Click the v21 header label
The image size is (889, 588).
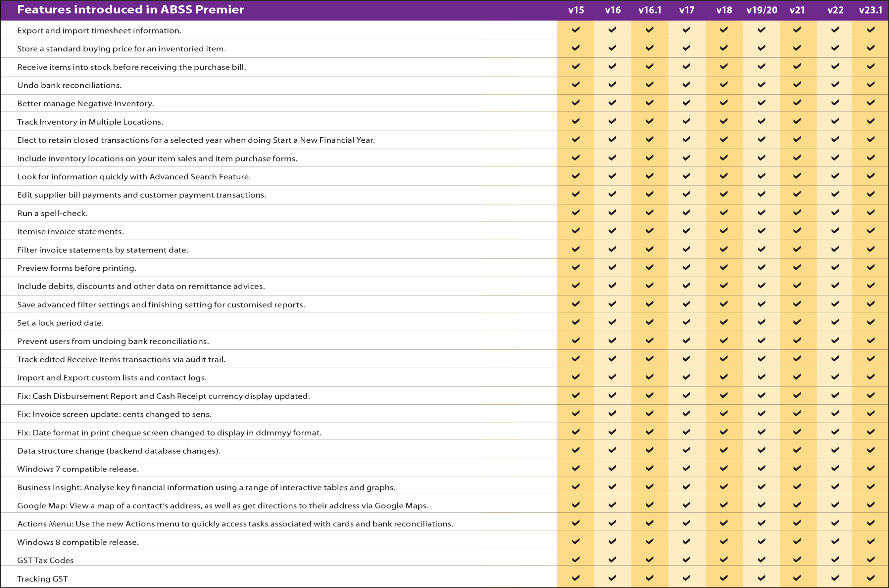(x=797, y=10)
